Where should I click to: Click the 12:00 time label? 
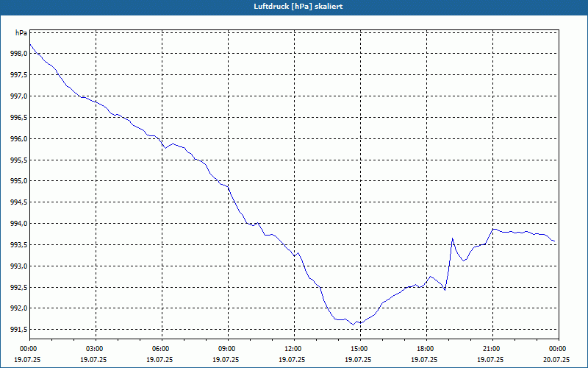tap(295, 349)
